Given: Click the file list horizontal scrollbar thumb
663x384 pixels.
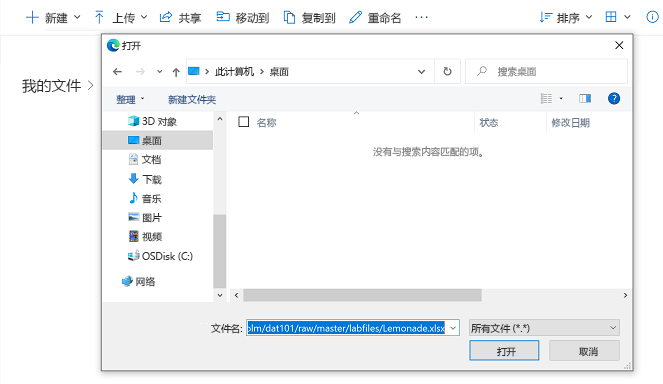Looking at the screenshot, I should tap(362, 295).
